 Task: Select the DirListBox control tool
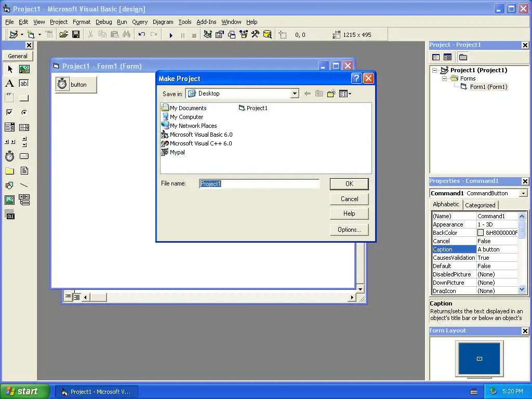tap(10, 170)
